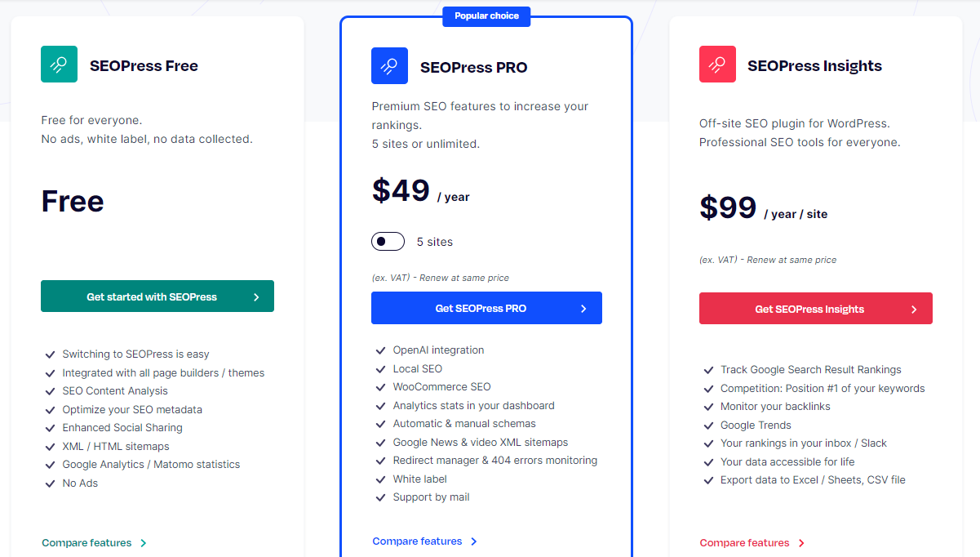Click the checkmark beside No Ads
This screenshot has width=980, height=557.
50,483
